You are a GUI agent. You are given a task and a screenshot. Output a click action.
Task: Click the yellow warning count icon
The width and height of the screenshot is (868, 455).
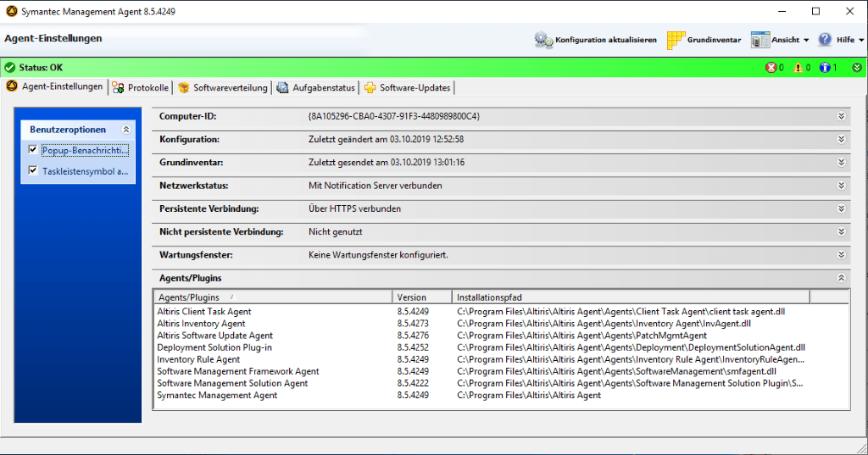click(798, 68)
